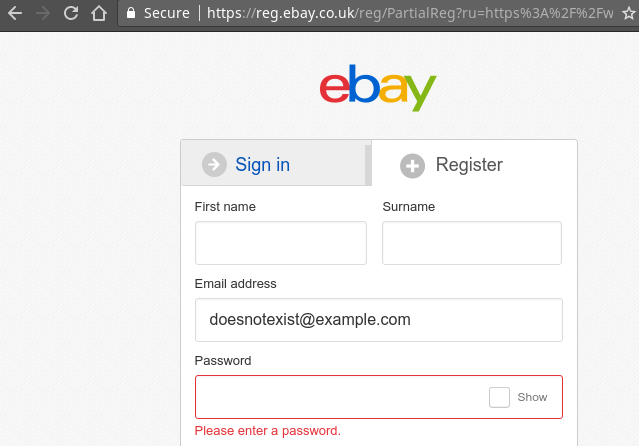639x446 pixels.
Task: Go back using the browser back arrow
Action: (x=15, y=13)
